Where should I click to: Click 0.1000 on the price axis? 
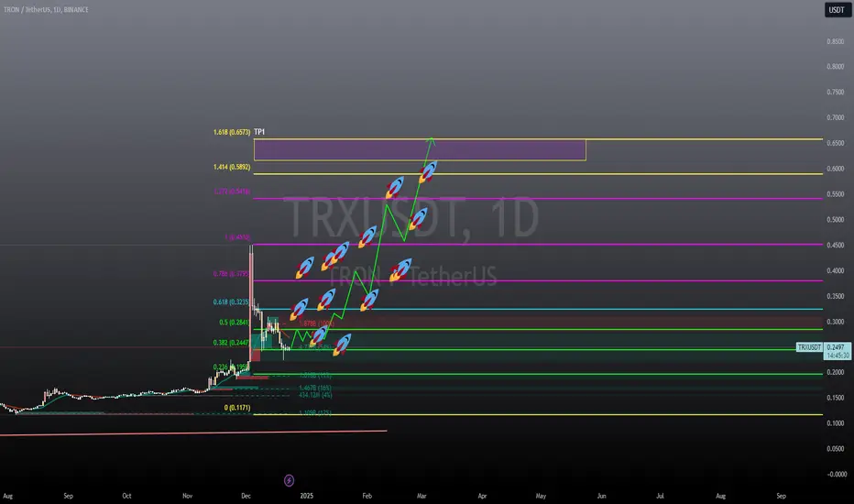[x=835, y=423]
